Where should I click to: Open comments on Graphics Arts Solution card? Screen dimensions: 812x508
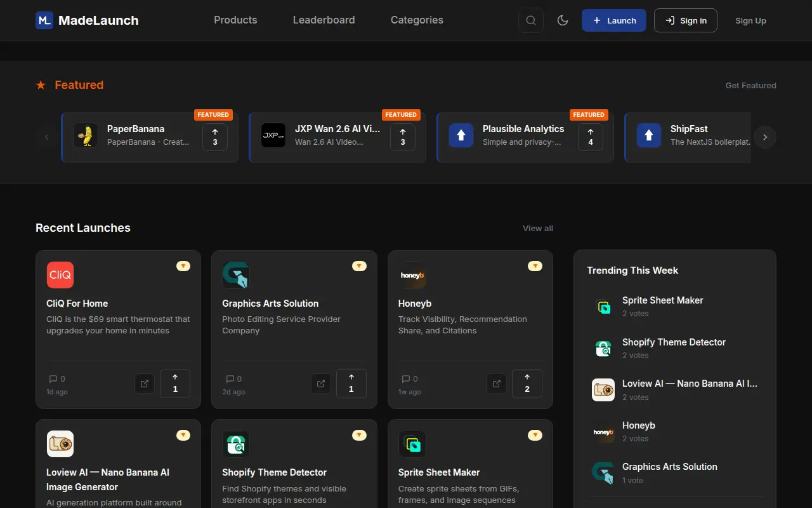[x=233, y=379]
